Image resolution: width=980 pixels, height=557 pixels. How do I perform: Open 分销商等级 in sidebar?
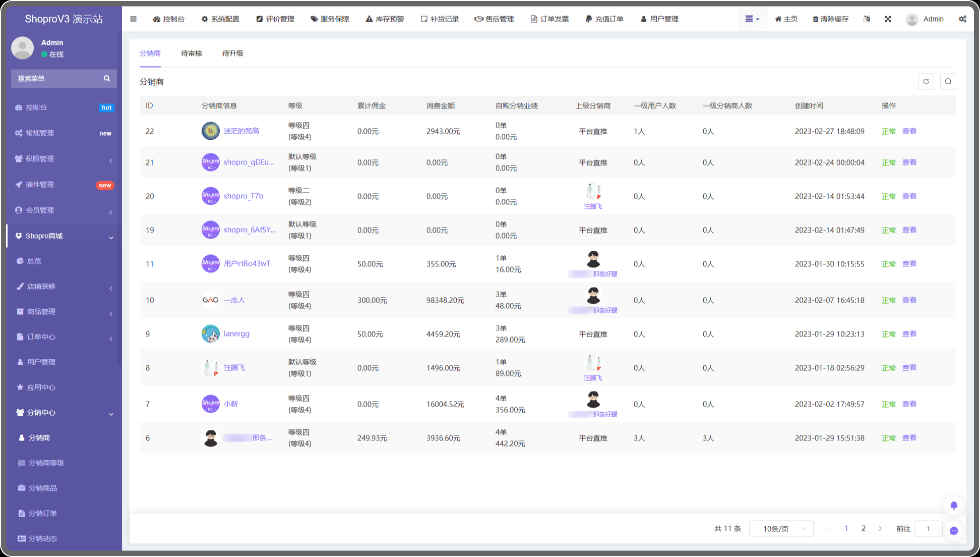pyautogui.click(x=46, y=463)
